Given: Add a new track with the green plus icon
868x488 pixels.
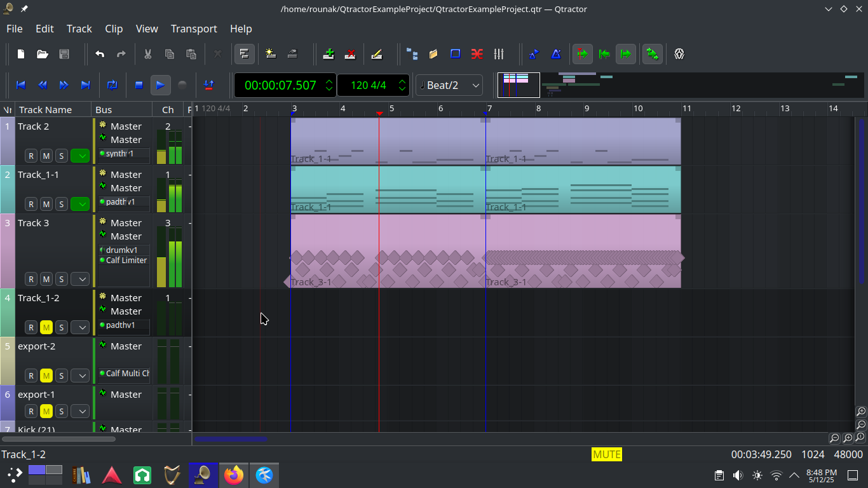Looking at the screenshot, I should (329, 54).
